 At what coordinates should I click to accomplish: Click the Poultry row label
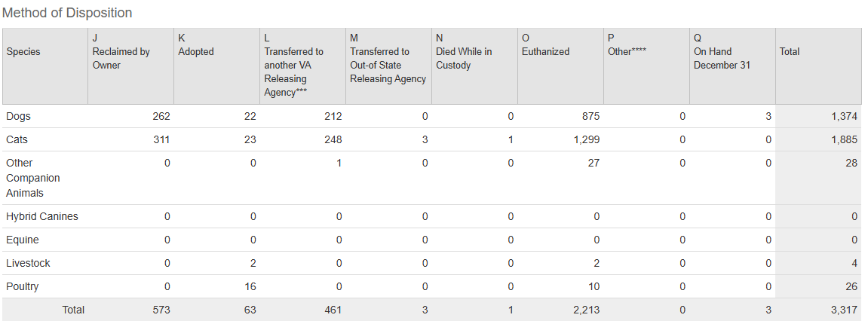(x=23, y=287)
